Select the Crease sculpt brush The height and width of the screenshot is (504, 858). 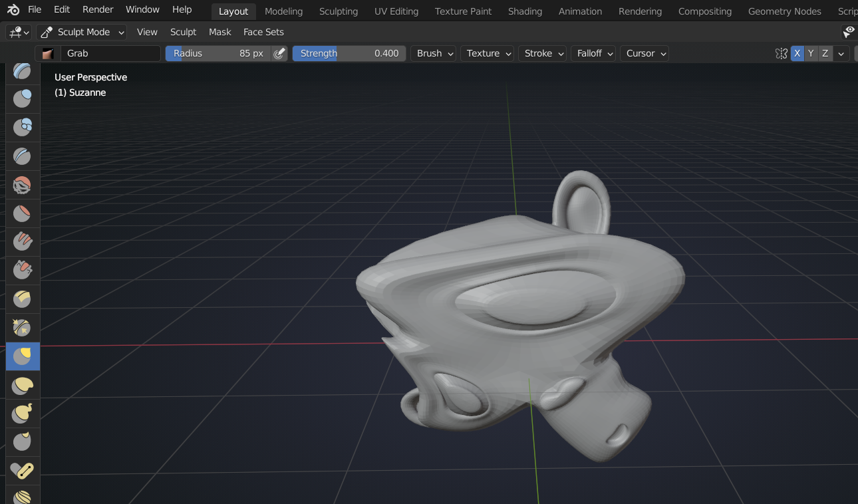23,155
